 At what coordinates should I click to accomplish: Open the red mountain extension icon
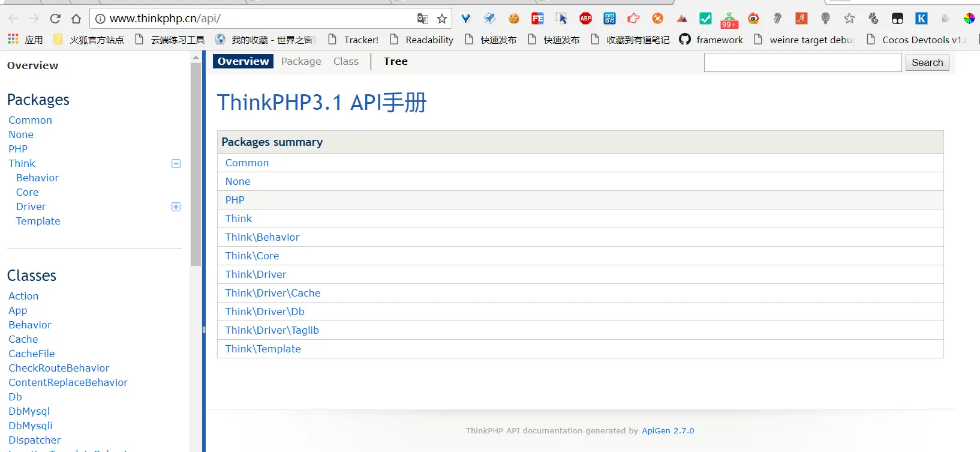coord(682,19)
